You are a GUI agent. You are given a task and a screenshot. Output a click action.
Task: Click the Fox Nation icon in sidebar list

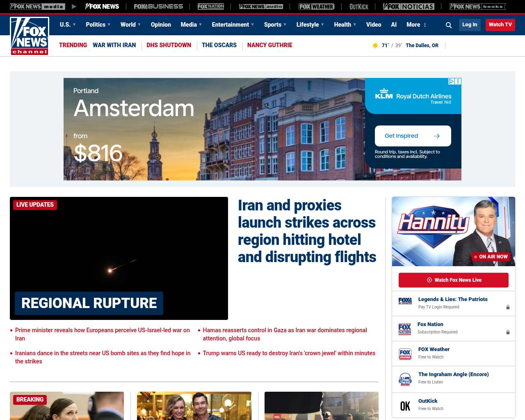tap(405, 329)
